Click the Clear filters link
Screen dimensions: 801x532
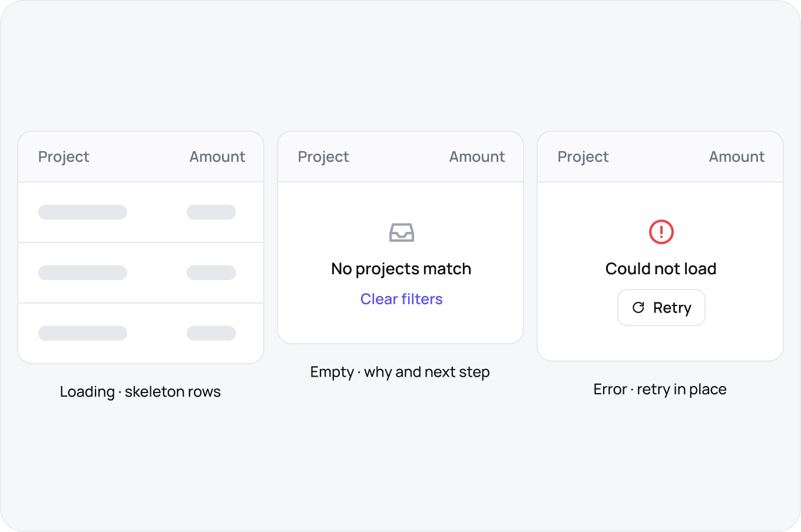pyautogui.click(x=402, y=299)
